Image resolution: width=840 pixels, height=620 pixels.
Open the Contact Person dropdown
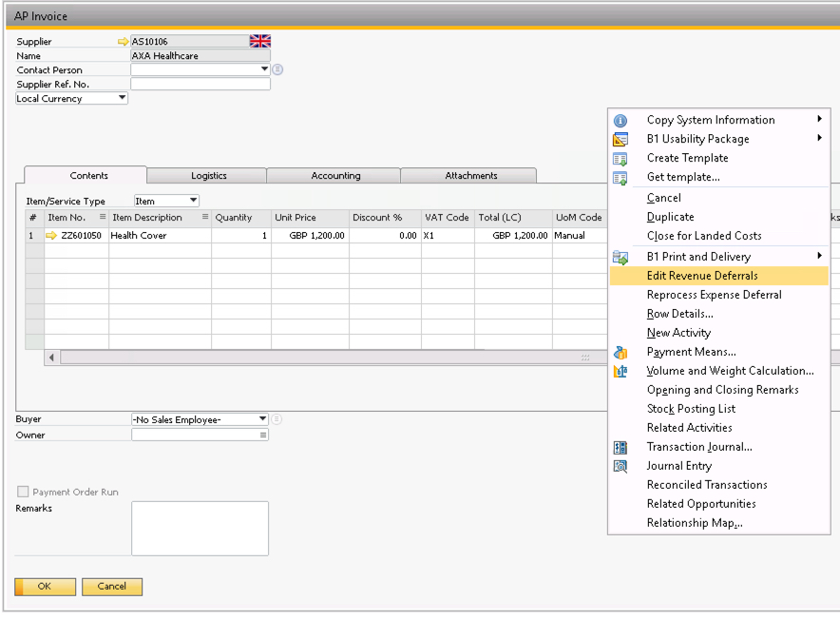point(264,69)
